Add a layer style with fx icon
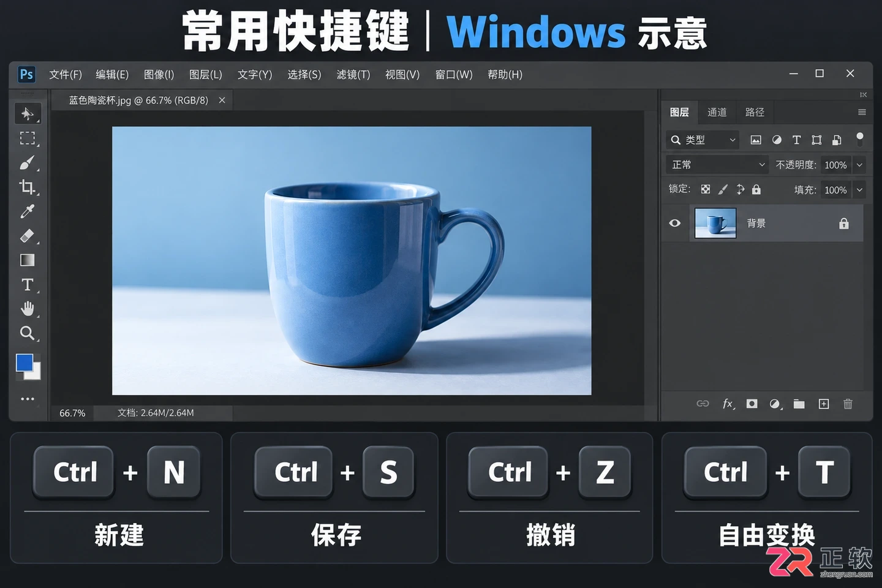The width and height of the screenshot is (882, 588). pyautogui.click(x=728, y=404)
